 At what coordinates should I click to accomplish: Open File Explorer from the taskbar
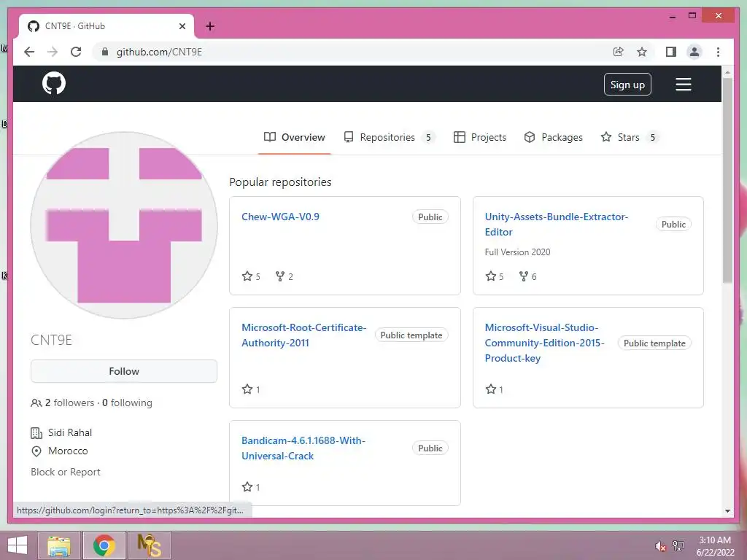pos(59,545)
